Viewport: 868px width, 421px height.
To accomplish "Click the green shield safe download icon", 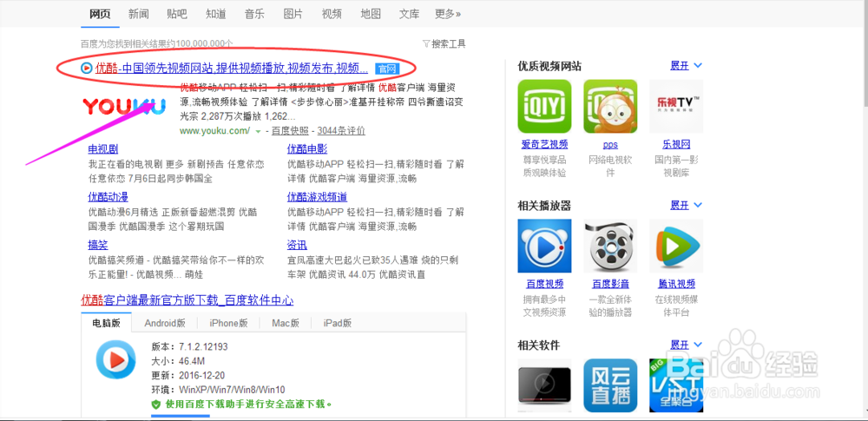I will tap(156, 405).
